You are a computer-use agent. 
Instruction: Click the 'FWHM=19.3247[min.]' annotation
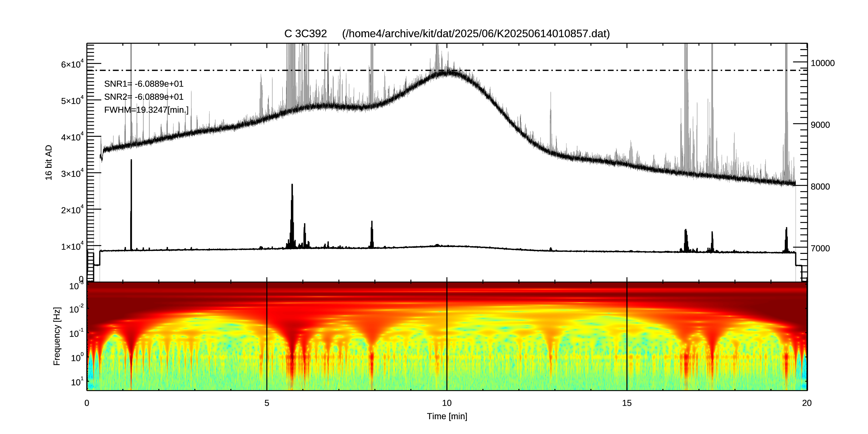(x=146, y=110)
